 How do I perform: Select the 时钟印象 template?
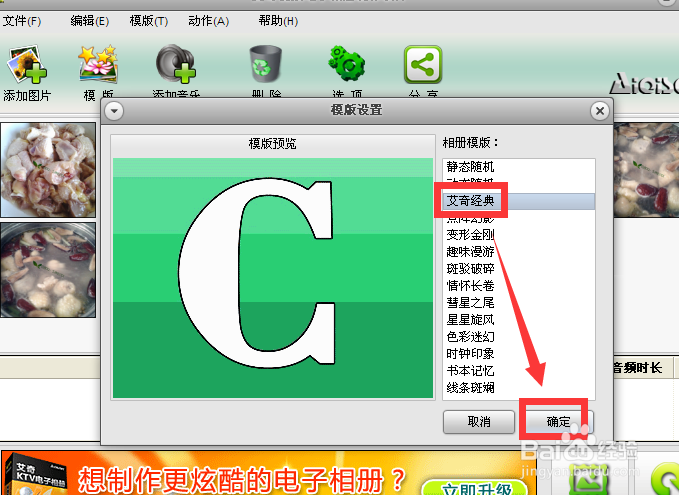[x=519, y=354]
